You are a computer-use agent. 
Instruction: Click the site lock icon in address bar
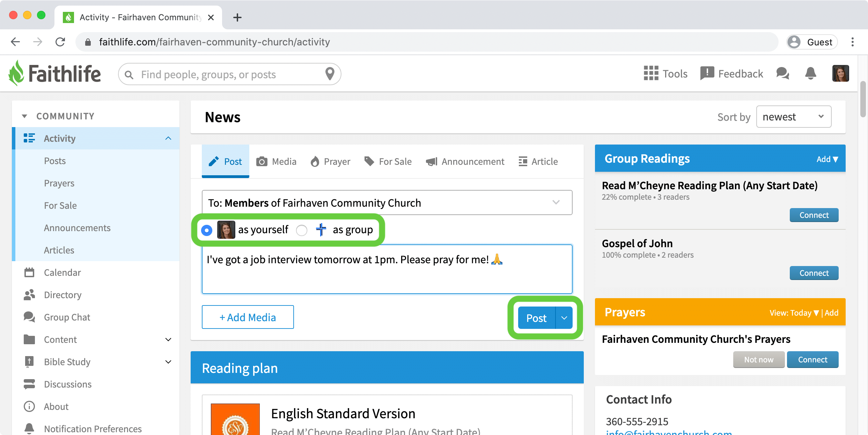pyautogui.click(x=88, y=42)
